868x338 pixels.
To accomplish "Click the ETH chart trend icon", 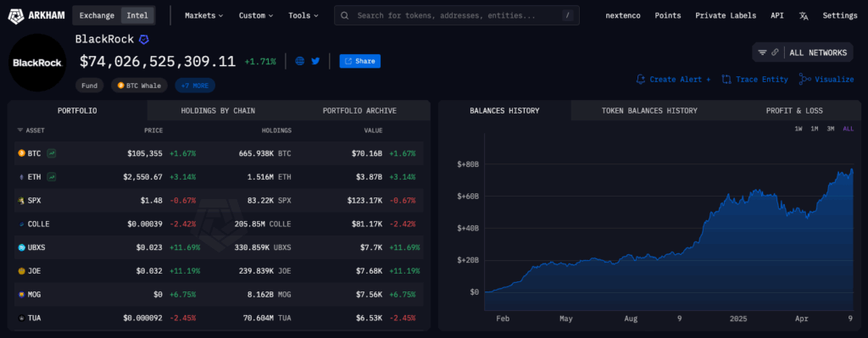I will coord(52,177).
